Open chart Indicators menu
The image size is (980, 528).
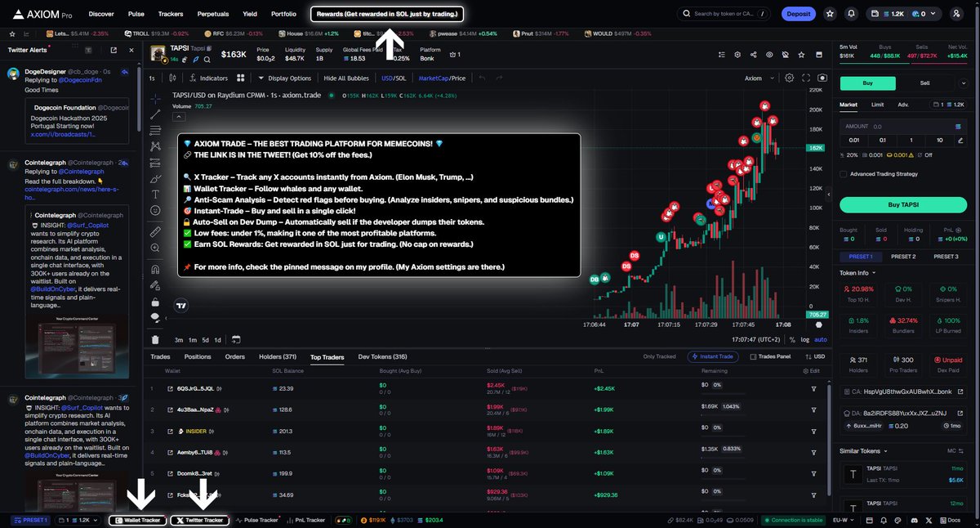coord(207,78)
